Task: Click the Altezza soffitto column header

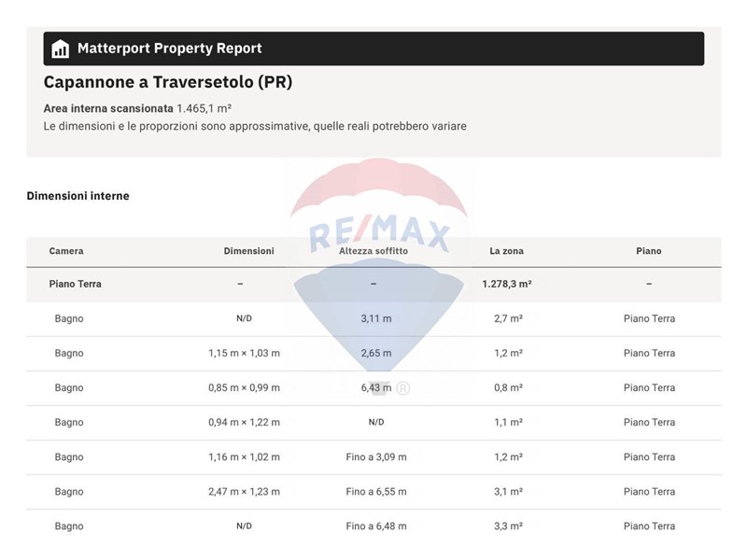Action: pos(373,251)
